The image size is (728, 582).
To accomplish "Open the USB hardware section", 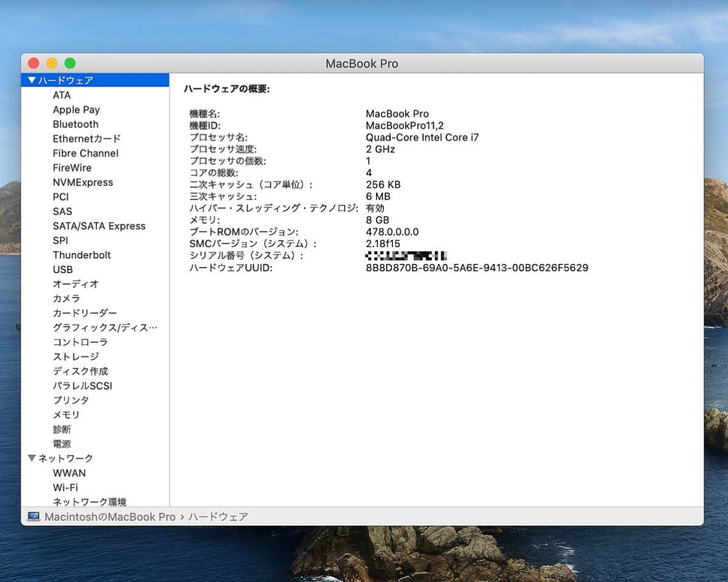I will pyautogui.click(x=62, y=269).
